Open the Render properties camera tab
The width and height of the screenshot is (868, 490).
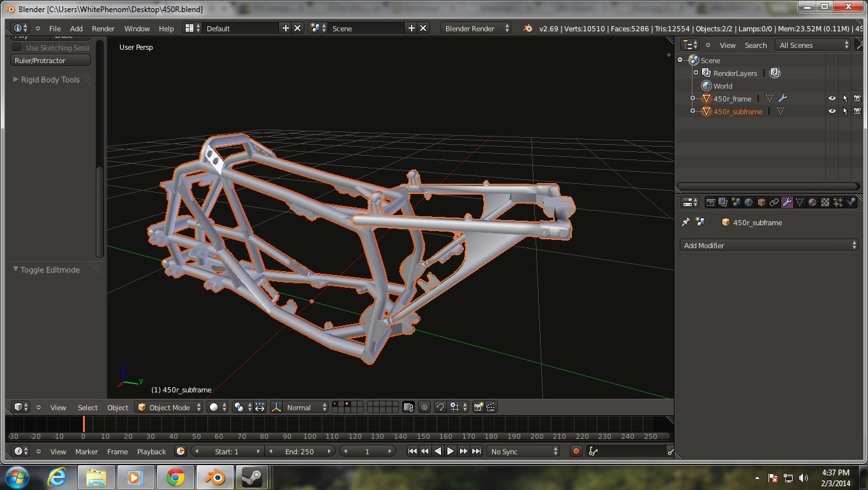click(710, 202)
